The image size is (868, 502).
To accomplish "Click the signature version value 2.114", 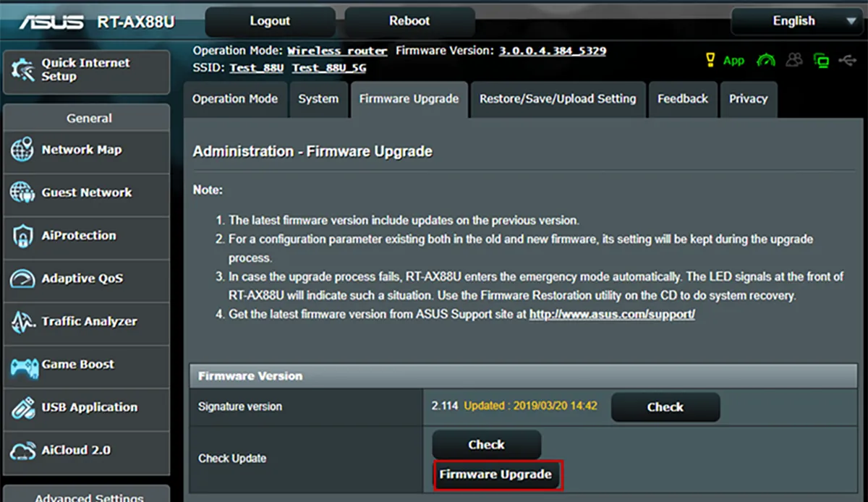I will [x=445, y=406].
